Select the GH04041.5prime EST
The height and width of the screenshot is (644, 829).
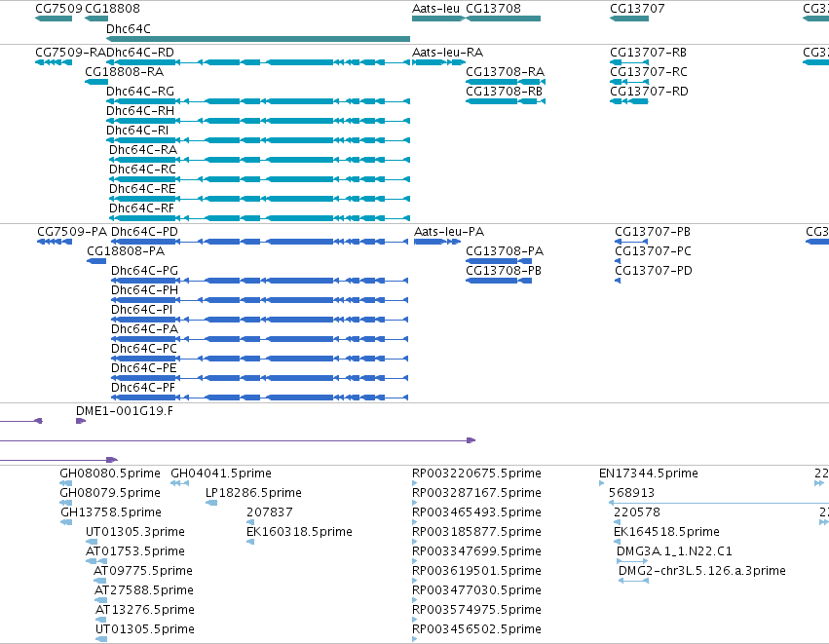(180, 483)
